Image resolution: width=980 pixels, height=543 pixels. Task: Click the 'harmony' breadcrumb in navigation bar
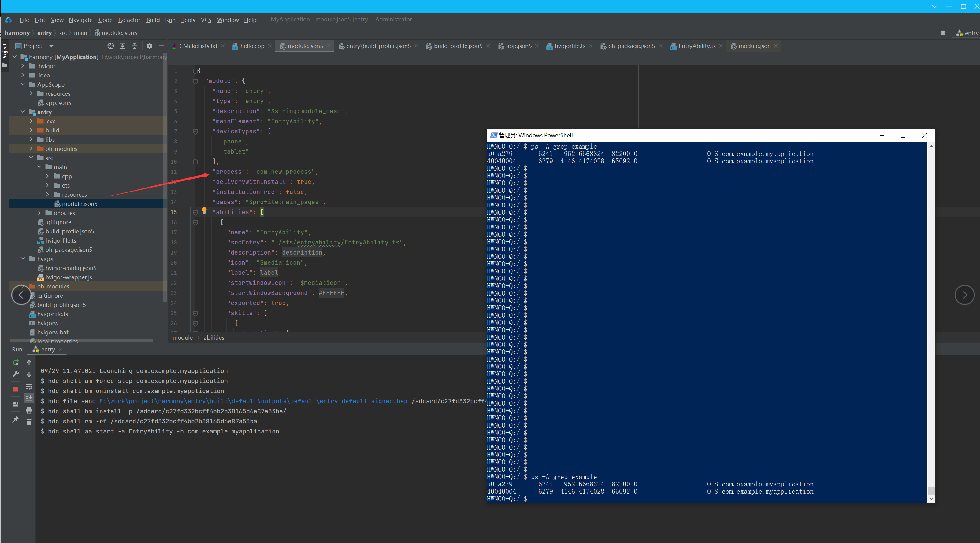17,33
